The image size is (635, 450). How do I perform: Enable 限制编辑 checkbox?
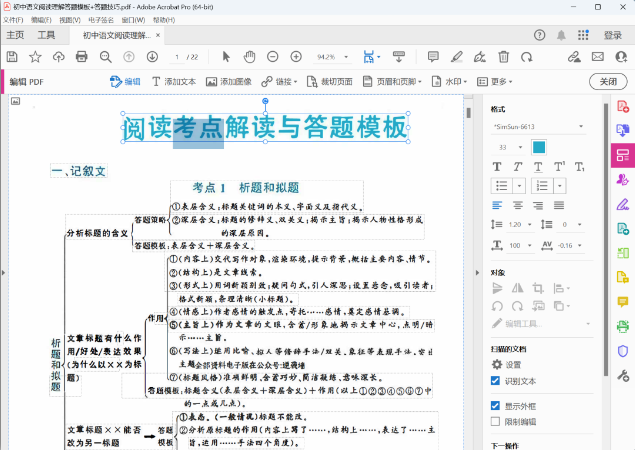495,422
